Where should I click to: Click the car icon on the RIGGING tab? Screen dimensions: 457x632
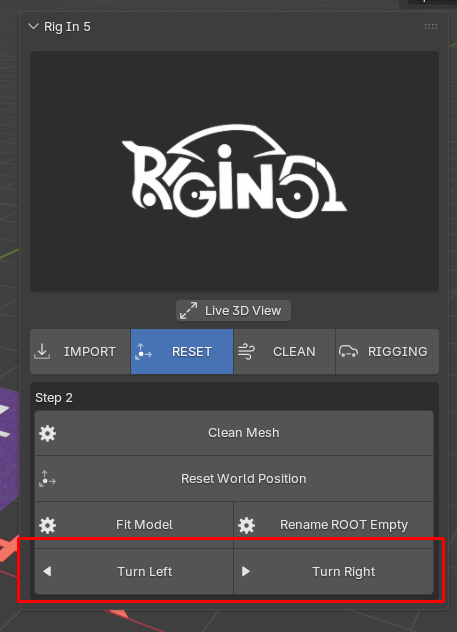point(348,351)
